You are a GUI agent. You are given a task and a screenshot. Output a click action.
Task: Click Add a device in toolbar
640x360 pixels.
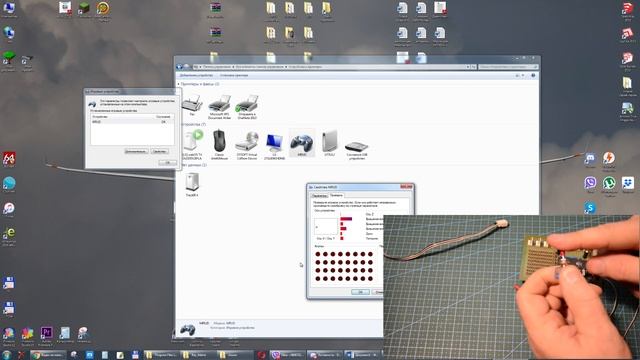(196, 76)
